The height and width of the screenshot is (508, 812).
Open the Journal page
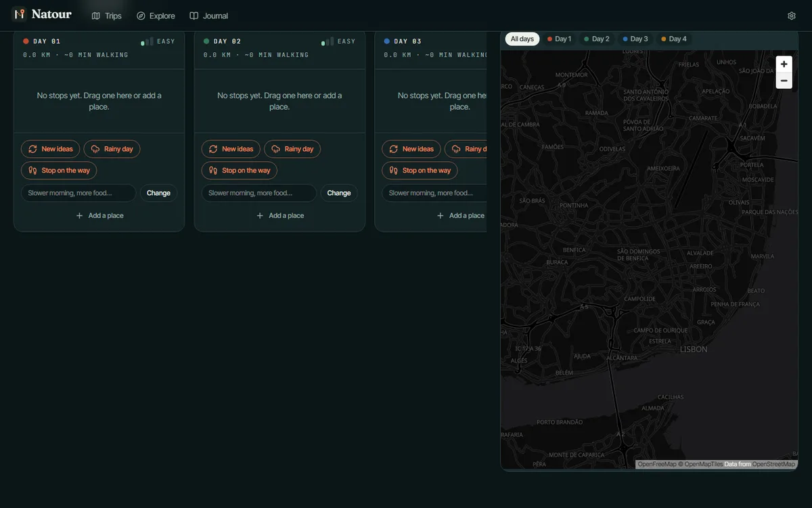pos(208,16)
